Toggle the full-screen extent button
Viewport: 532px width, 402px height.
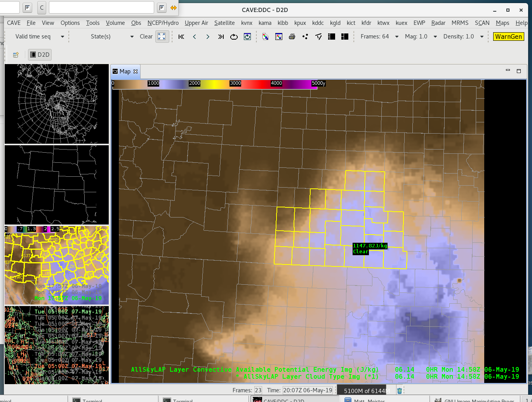coord(162,37)
